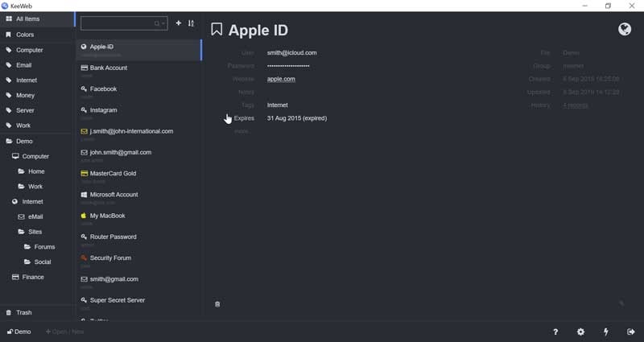The height and width of the screenshot is (342, 644).
Task: Click the bookmark color icon beside Apple ID
Action: (217, 30)
